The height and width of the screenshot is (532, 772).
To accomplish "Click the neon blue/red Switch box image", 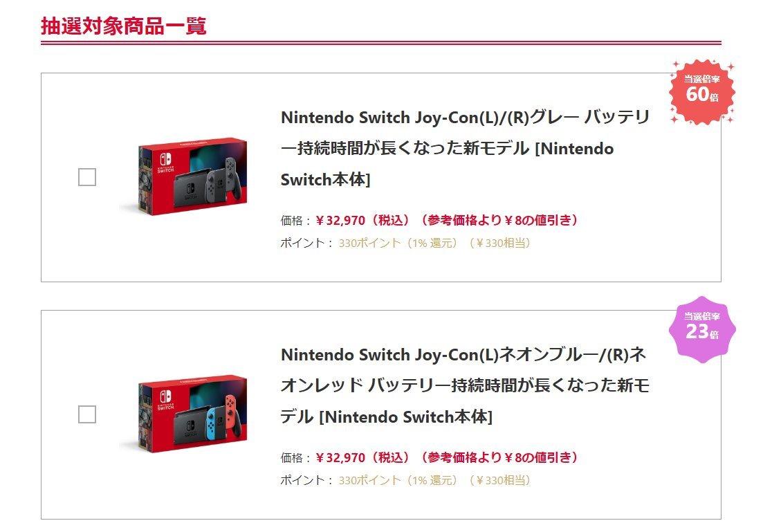I will point(183,414).
